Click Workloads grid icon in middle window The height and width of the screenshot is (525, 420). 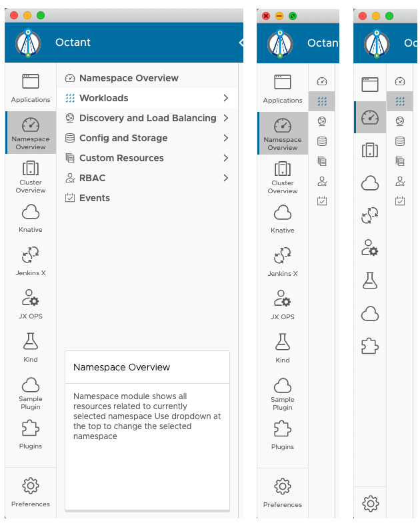[322, 101]
